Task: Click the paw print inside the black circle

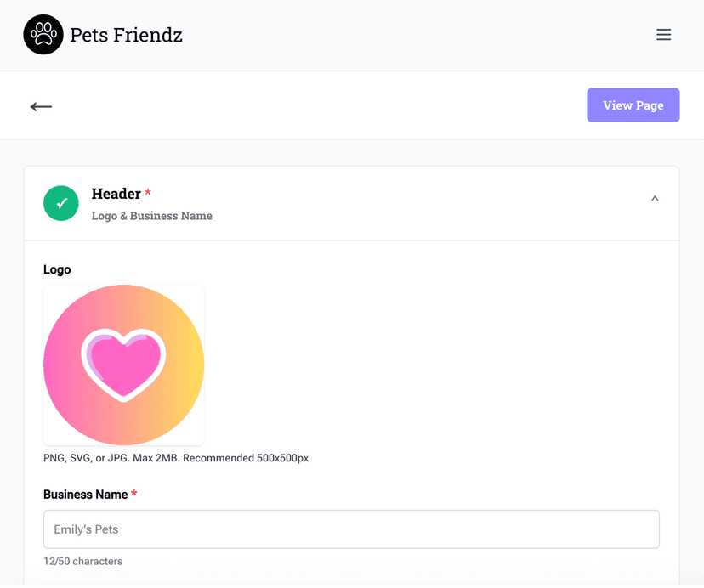Action: click(43, 35)
